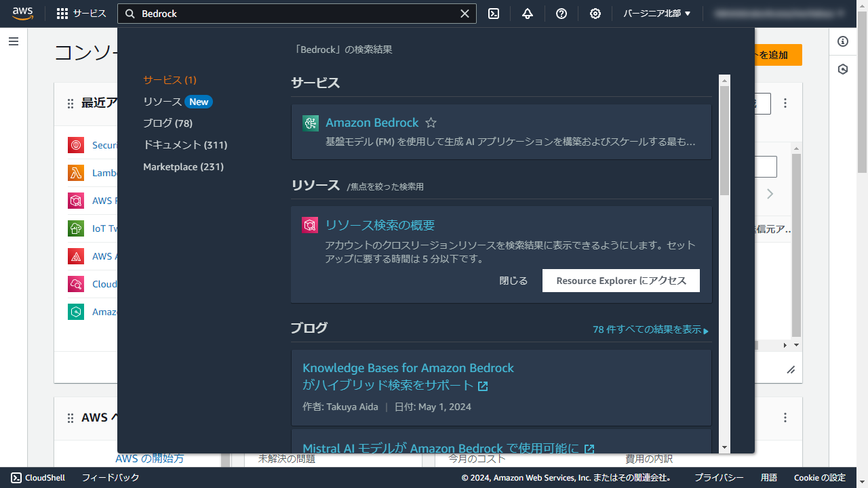Clear the Bedrock search text with X

(x=465, y=14)
